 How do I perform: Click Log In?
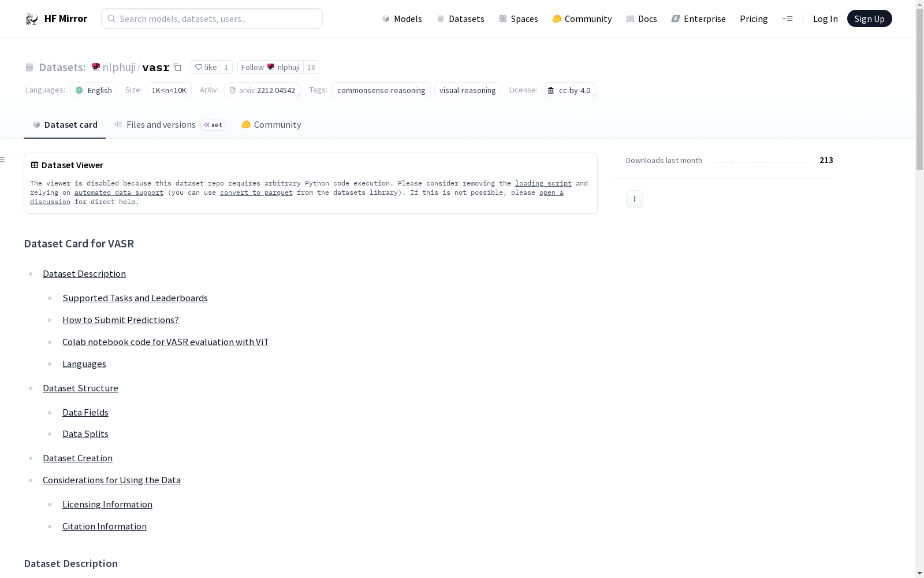tap(825, 18)
